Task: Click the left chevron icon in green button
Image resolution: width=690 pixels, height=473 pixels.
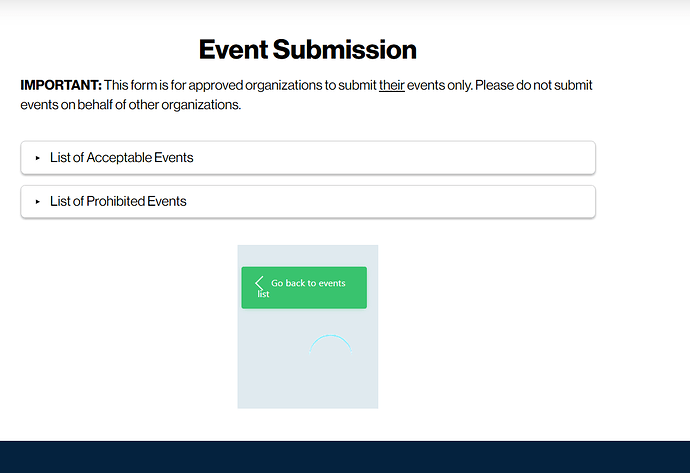Action: pos(259,283)
